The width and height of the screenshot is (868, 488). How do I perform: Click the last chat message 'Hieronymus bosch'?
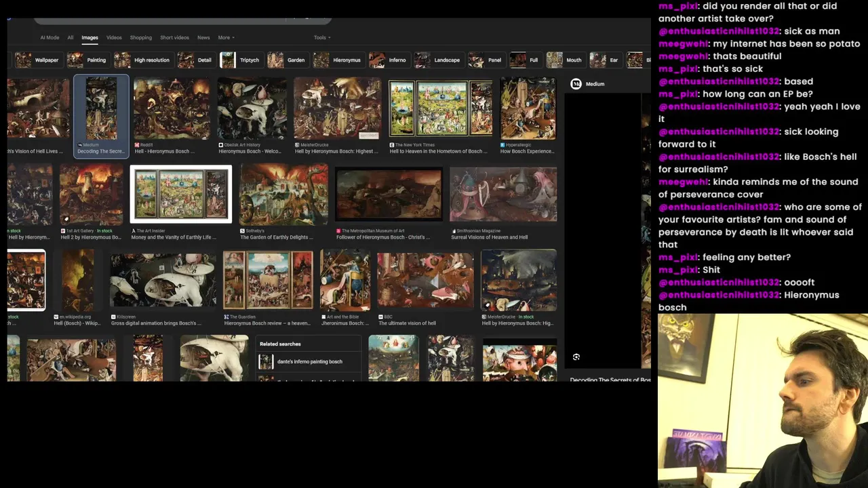point(749,301)
